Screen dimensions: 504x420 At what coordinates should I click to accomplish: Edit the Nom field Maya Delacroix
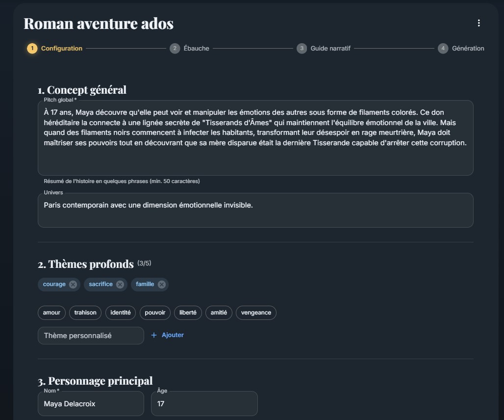click(91, 404)
